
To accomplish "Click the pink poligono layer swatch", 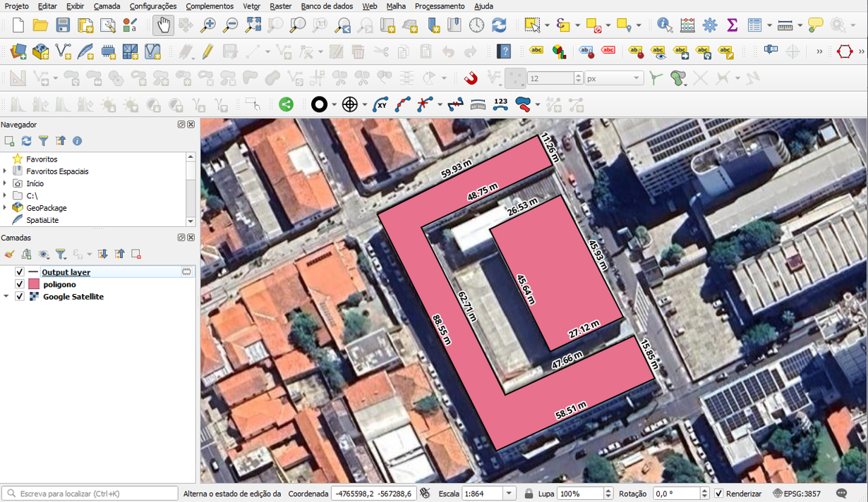I will click(33, 284).
